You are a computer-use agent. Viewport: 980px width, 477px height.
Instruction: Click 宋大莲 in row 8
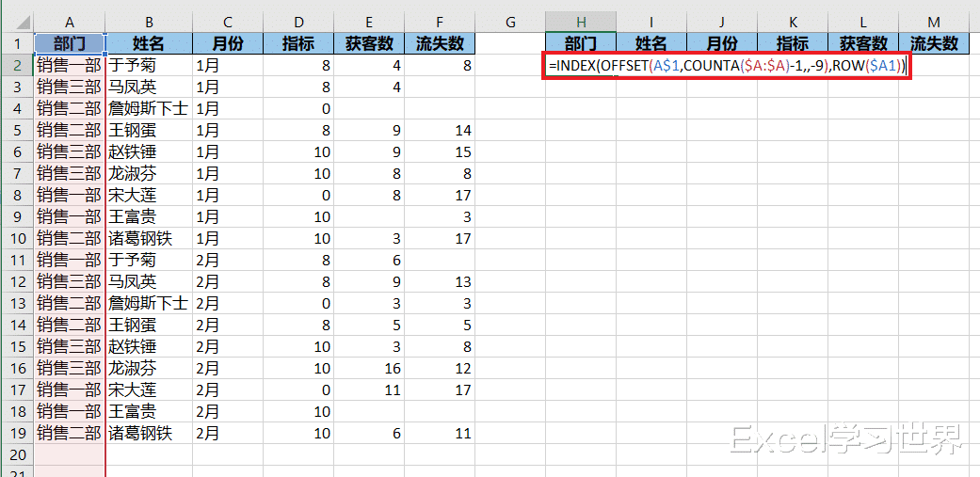pyautogui.click(x=134, y=196)
